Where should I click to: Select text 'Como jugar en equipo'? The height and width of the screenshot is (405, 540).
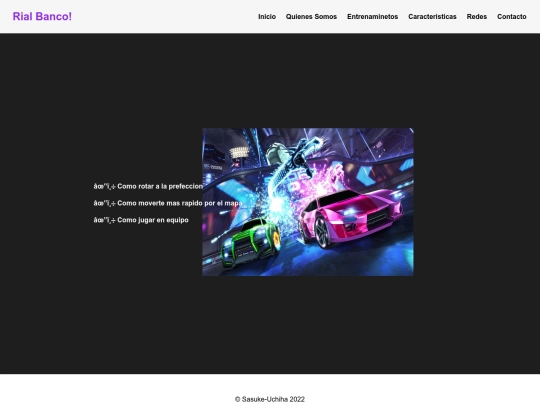(x=153, y=220)
